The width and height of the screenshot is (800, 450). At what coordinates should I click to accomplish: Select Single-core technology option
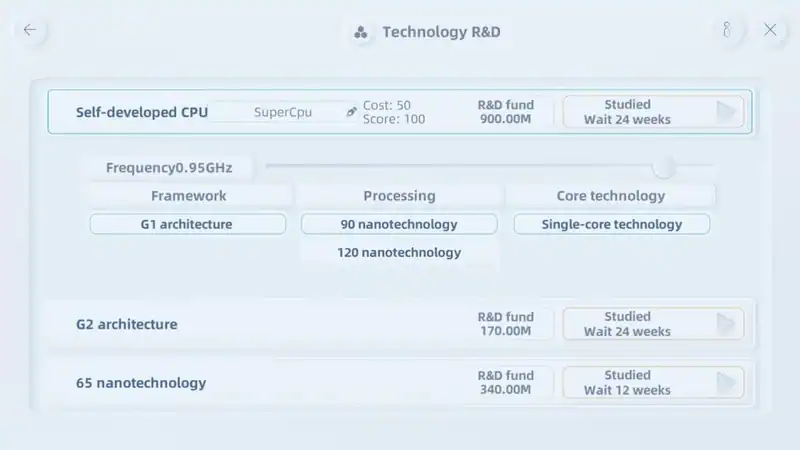612,224
